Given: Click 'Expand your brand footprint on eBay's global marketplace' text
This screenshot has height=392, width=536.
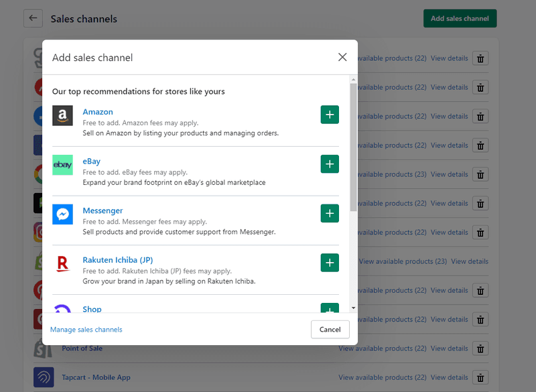Looking at the screenshot, I should pos(174,182).
